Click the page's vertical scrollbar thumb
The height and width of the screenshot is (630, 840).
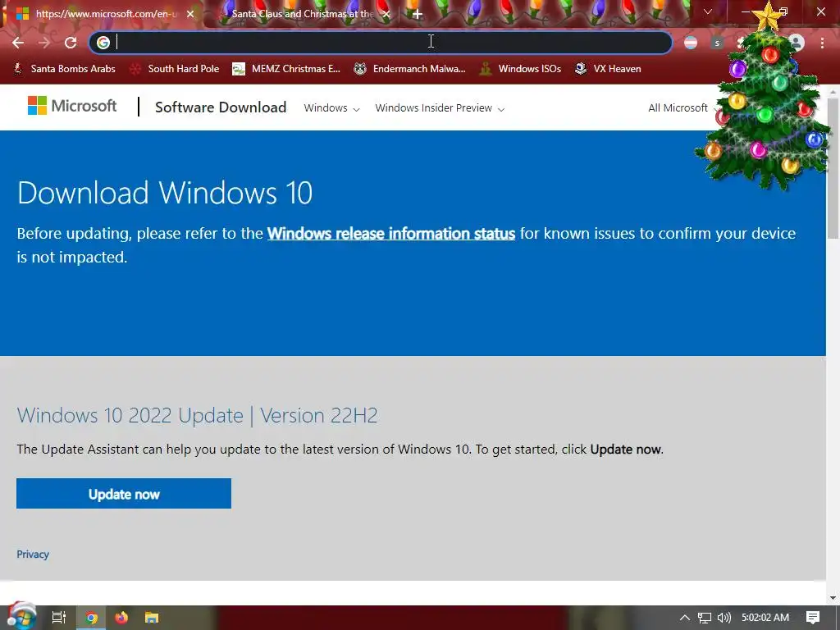point(833,167)
